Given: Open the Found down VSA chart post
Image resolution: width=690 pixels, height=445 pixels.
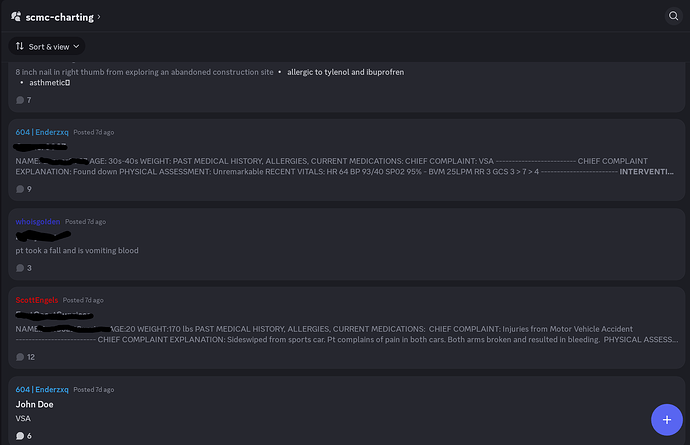Looking at the screenshot, I should [x=346, y=160].
